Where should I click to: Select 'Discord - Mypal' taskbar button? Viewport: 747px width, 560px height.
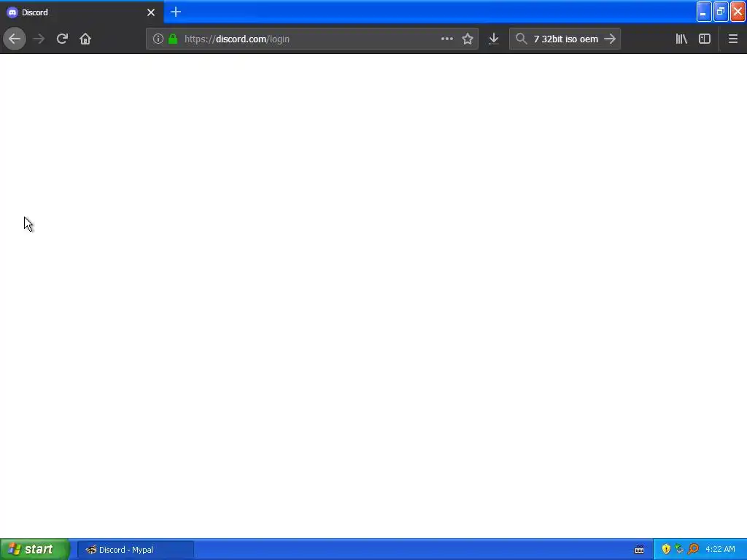136,550
